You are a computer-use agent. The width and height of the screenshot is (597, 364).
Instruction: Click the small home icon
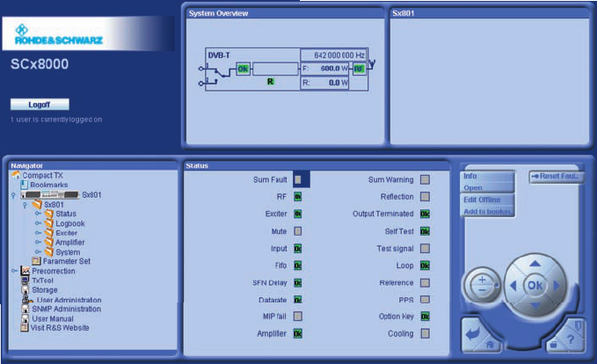pyautogui.click(x=490, y=345)
